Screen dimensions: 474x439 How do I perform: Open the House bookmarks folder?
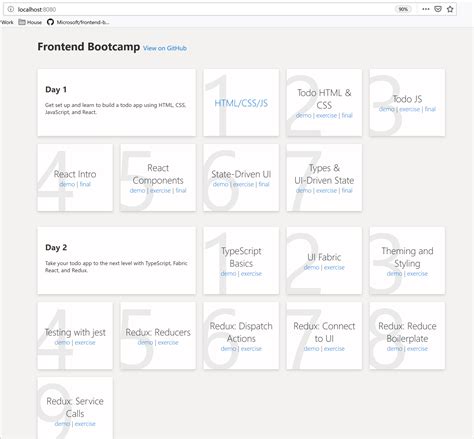30,22
